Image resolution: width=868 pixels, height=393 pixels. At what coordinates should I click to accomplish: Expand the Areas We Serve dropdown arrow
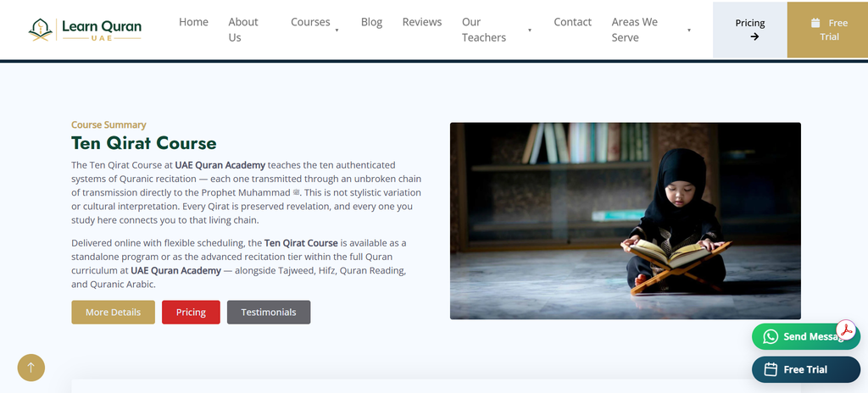pyautogui.click(x=689, y=30)
